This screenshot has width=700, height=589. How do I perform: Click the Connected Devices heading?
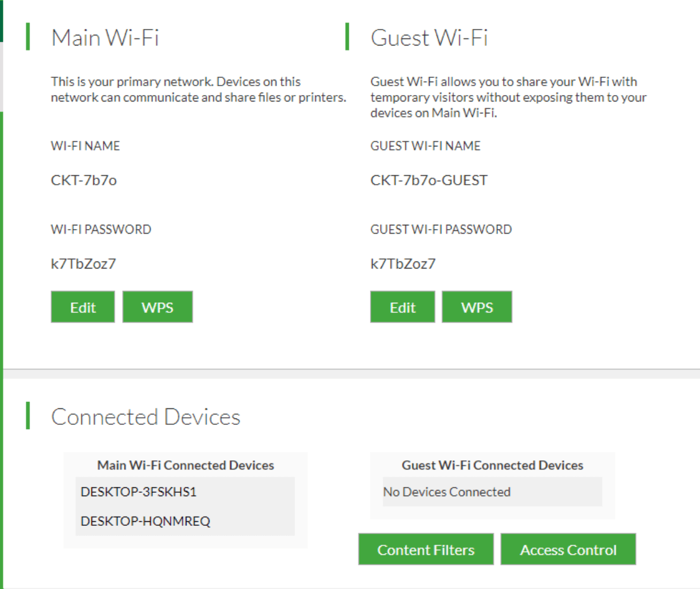pyautogui.click(x=146, y=417)
